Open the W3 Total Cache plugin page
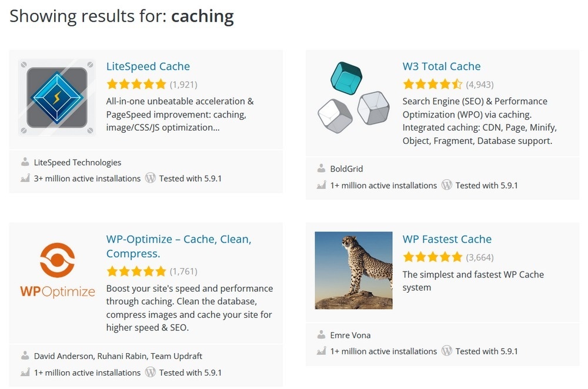The height and width of the screenshot is (389, 588). click(442, 66)
